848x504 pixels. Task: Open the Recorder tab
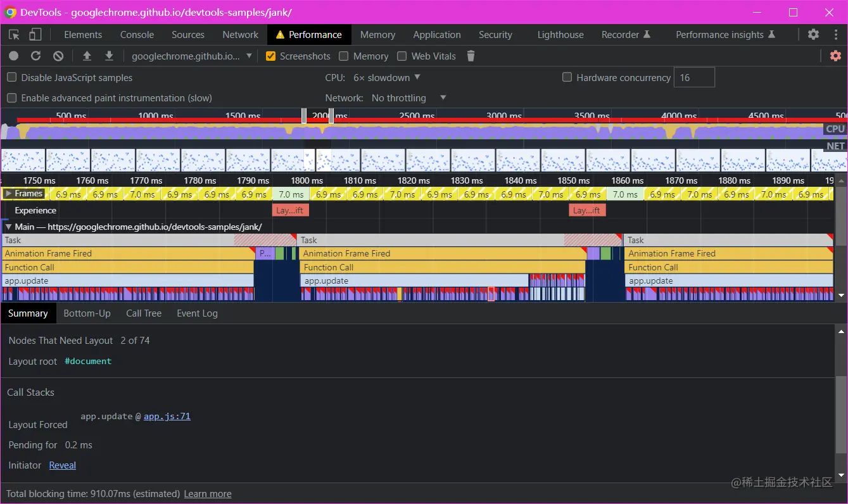point(626,35)
